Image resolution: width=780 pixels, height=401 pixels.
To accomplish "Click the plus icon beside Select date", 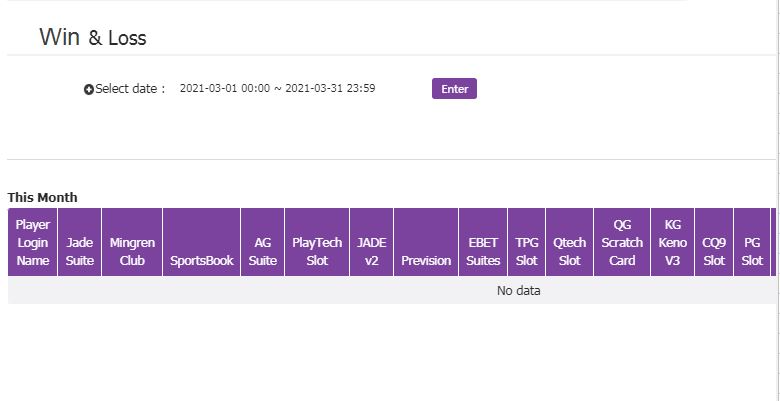I will tap(89, 89).
